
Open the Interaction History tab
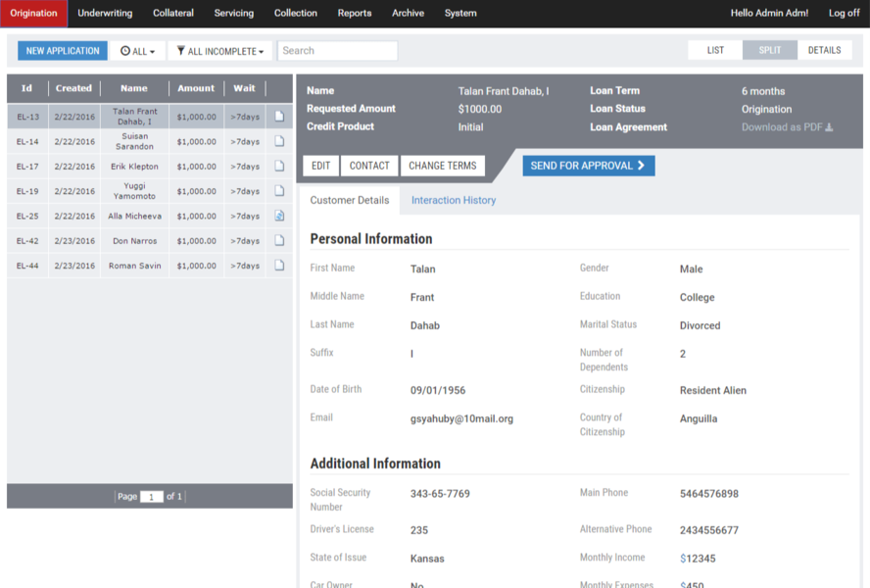point(454,200)
